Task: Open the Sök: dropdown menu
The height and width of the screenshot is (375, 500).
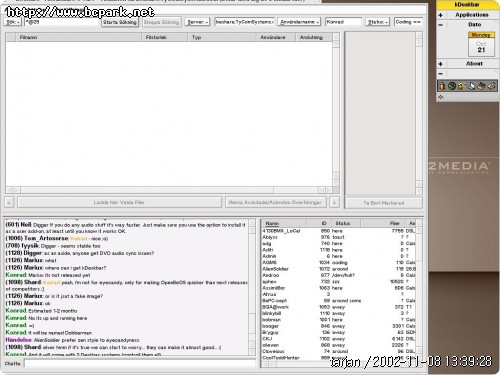Action: pos(13,22)
